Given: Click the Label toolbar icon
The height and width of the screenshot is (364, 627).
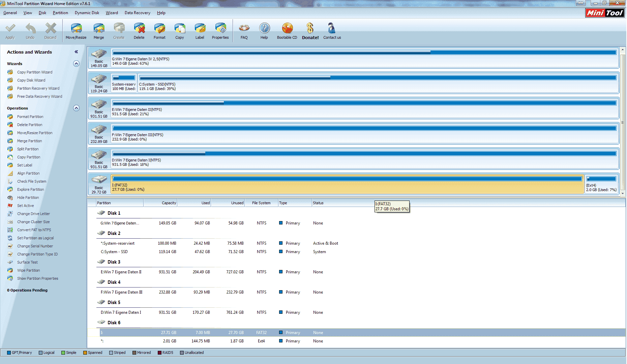Looking at the screenshot, I should pyautogui.click(x=200, y=31).
